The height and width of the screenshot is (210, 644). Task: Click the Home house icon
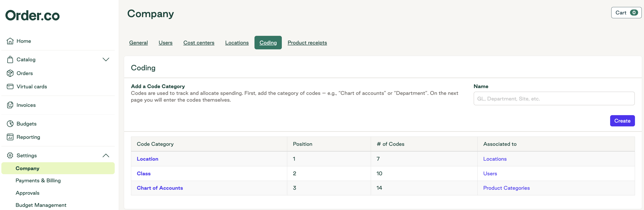click(10, 41)
